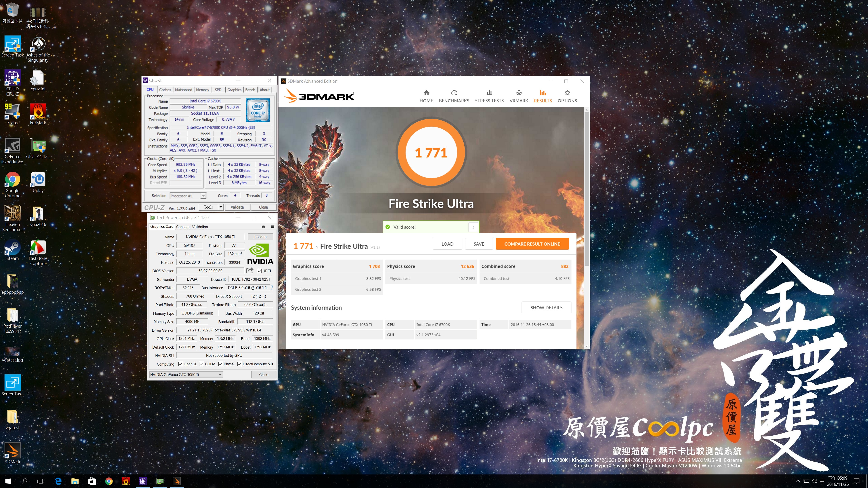The width and height of the screenshot is (868, 488).
Task: Open 3DMark OPTIONS section
Action: coord(567,96)
